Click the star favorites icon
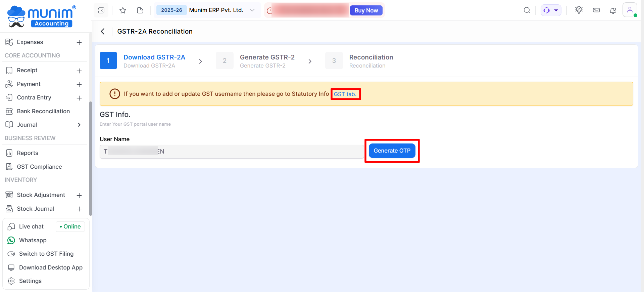Viewport: 644px width, 292px height. (x=123, y=10)
